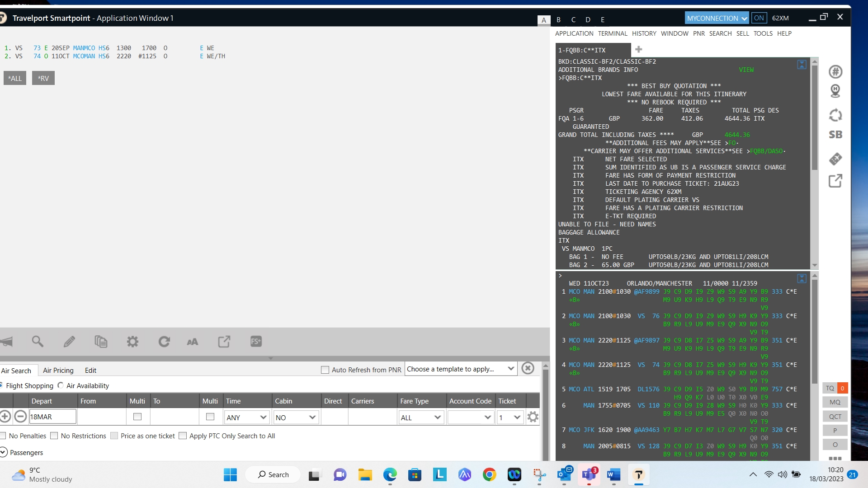Click the hash calculator icon in sidebar
The image size is (868, 488).
[835, 71]
